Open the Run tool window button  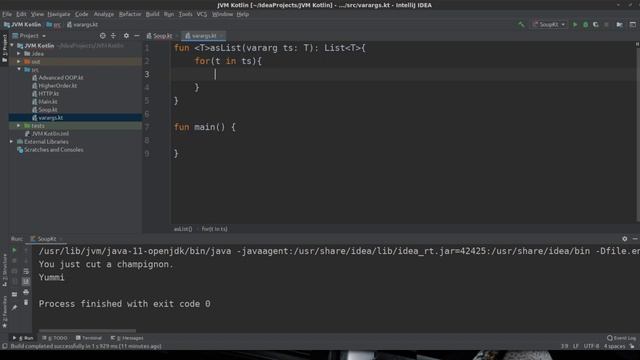23,338
